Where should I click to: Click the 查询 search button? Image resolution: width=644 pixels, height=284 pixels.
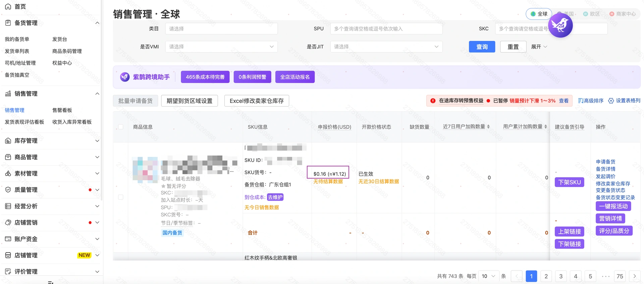[482, 47]
